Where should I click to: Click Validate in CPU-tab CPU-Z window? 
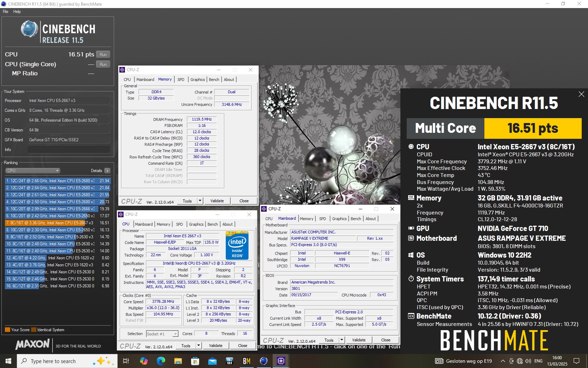216,346
